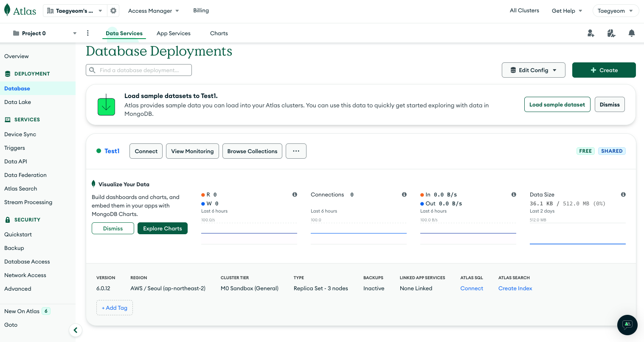Click the green download sample data icon
This screenshot has height=342, width=644.
(x=107, y=105)
